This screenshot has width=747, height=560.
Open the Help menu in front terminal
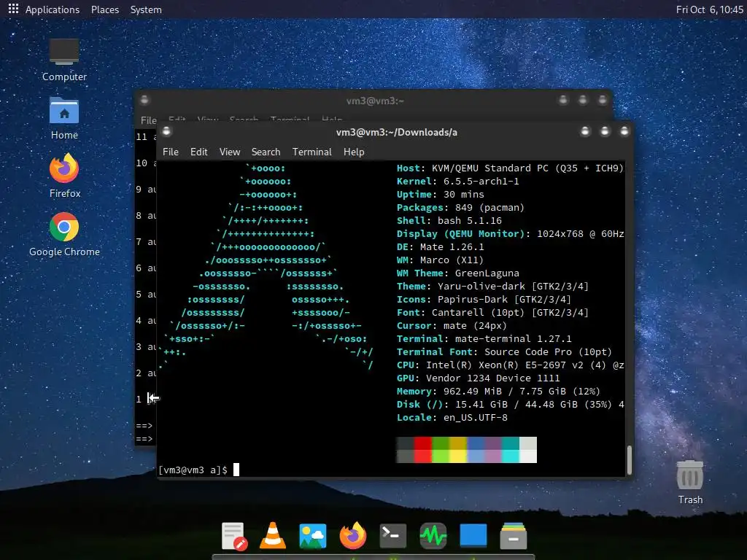tap(354, 152)
